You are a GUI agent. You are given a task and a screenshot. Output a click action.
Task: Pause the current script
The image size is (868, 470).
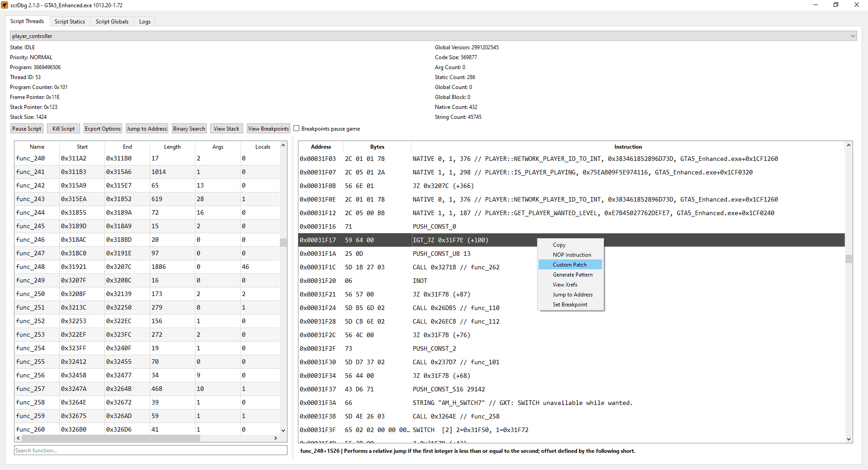point(26,128)
